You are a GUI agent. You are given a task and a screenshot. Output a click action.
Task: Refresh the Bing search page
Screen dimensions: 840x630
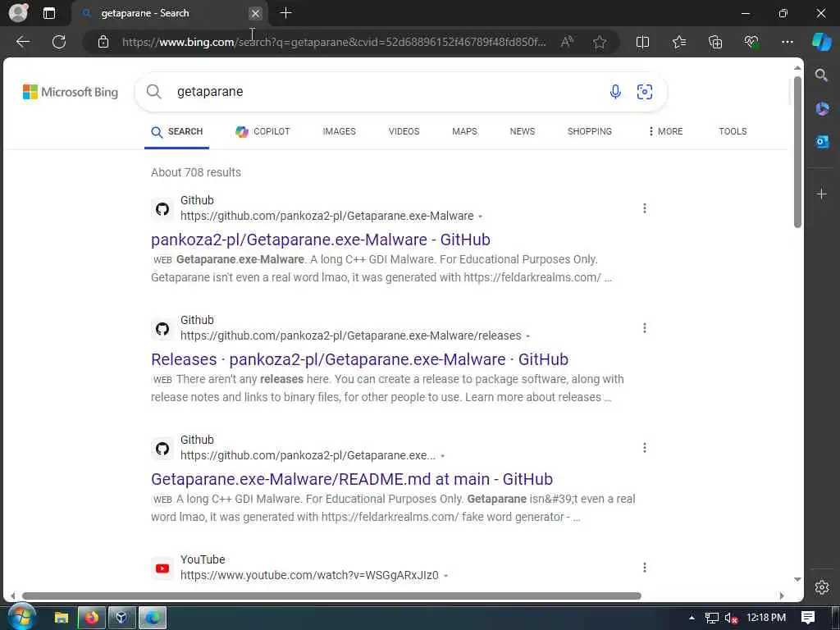[x=59, y=42]
